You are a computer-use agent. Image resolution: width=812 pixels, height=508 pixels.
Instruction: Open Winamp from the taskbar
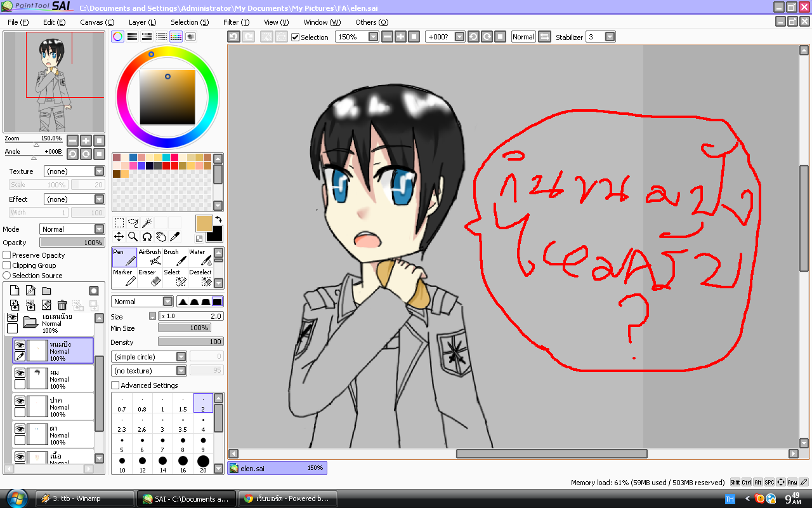pyautogui.click(x=85, y=499)
